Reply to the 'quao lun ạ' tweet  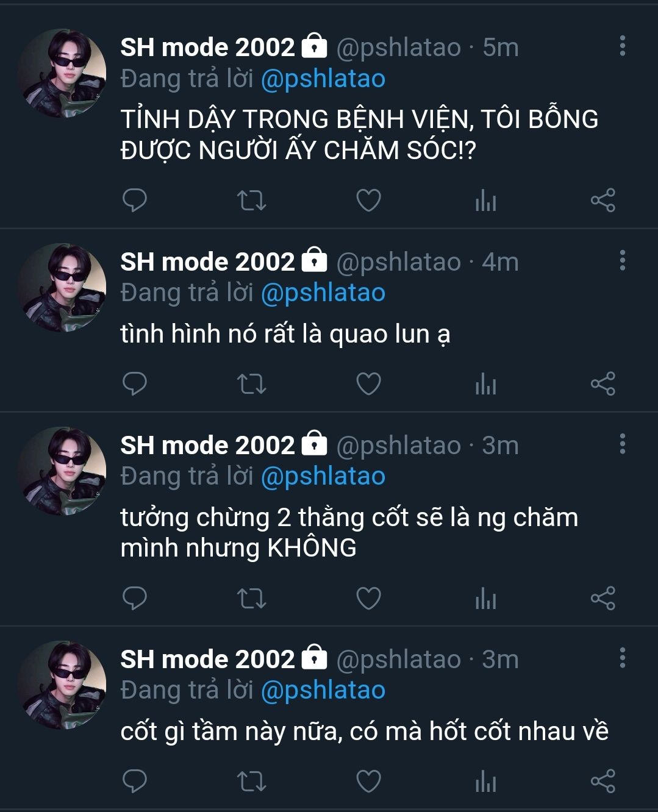(135, 383)
